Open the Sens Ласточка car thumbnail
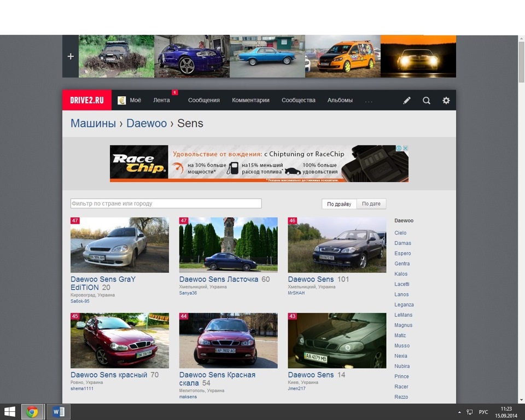525x420 pixels. pos(229,245)
